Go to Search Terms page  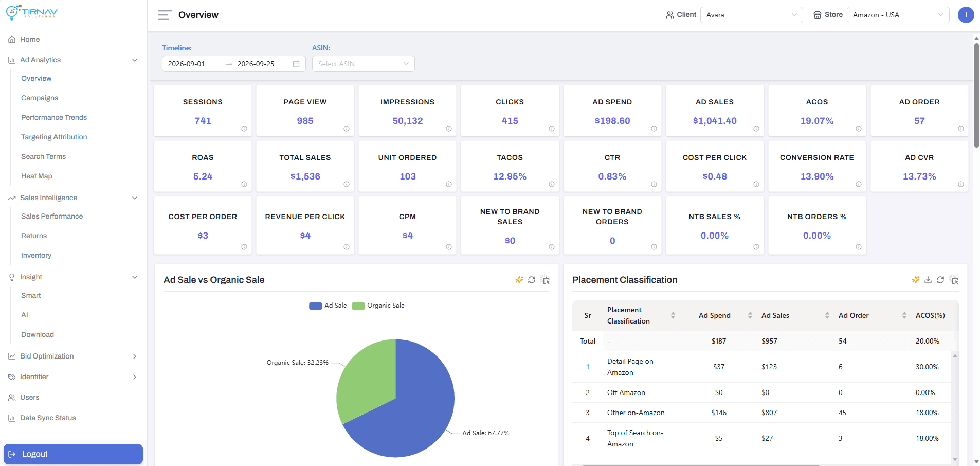click(43, 157)
